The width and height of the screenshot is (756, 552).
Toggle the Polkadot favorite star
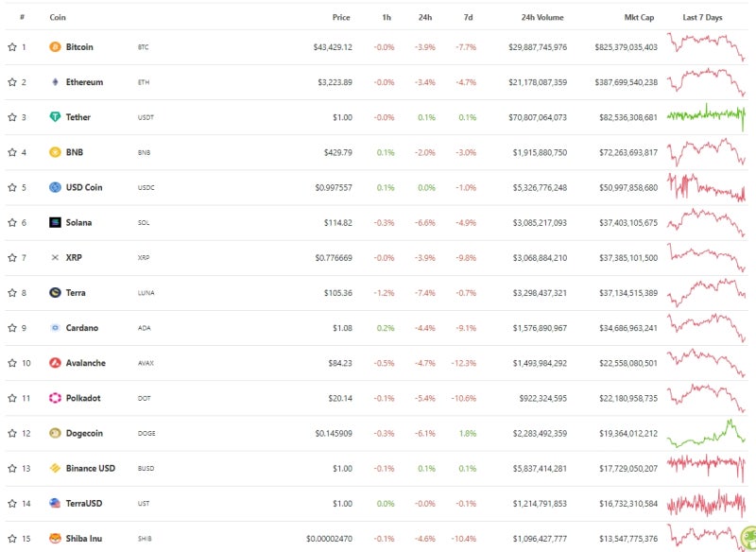(12, 398)
